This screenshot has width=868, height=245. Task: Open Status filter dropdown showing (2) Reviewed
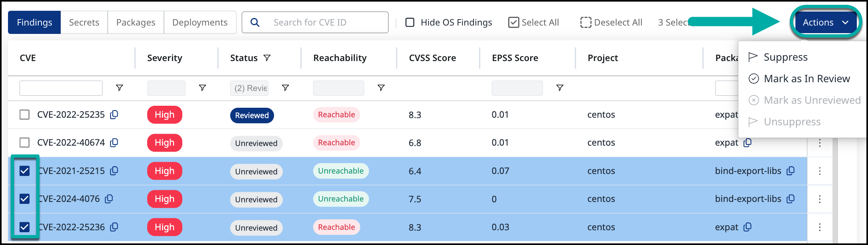pos(249,88)
